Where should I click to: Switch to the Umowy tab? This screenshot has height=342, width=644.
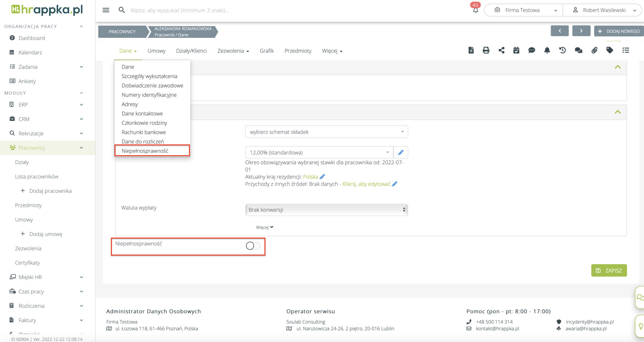point(156,51)
